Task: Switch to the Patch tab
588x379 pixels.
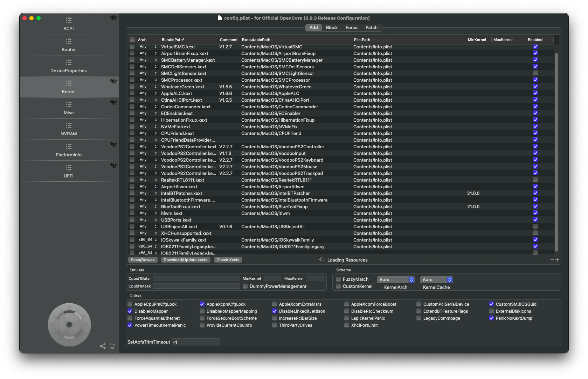Action: click(371, 28)
